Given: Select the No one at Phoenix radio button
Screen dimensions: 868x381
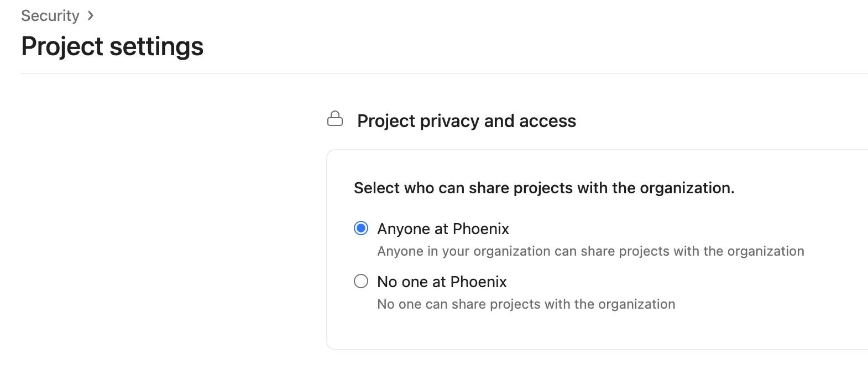Looking at the screenshot, I should click(361, 281).
